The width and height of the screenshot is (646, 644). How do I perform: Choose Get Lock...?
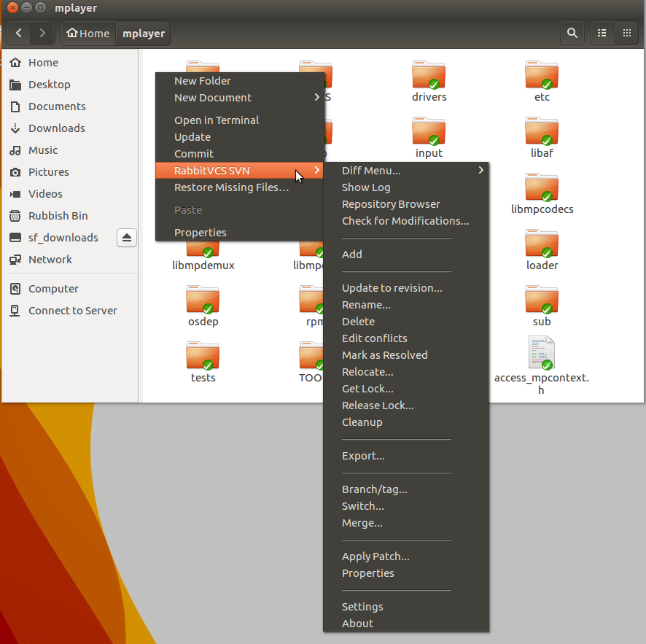(406, 389)
